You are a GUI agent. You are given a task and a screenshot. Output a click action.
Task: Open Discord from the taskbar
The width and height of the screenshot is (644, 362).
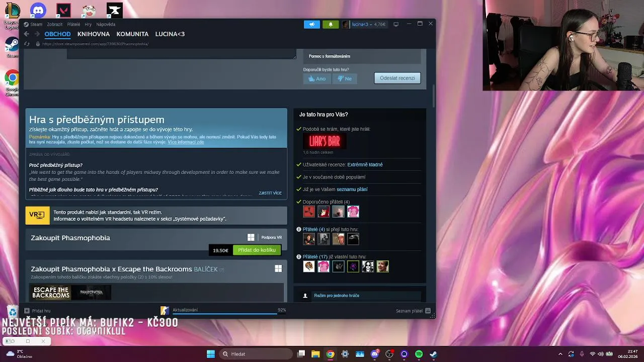[374, 354]
